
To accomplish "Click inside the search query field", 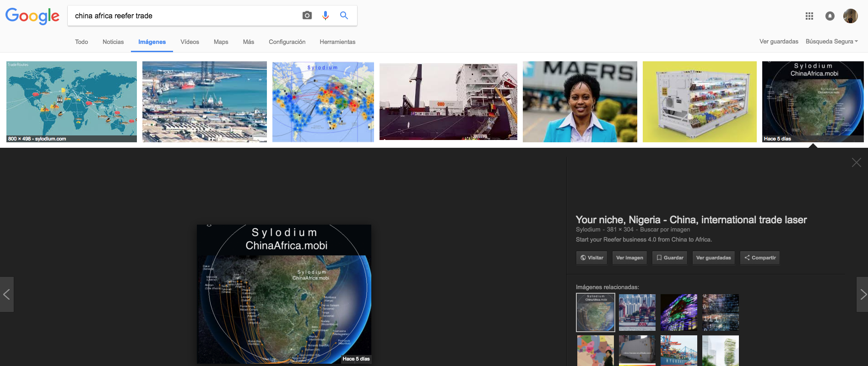I will point(183,16).
